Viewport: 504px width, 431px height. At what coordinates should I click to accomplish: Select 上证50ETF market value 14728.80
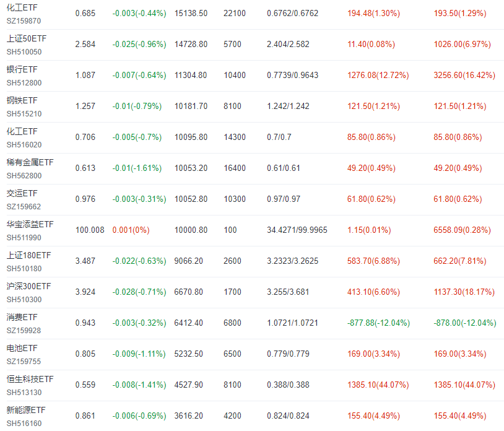[191, 44]
